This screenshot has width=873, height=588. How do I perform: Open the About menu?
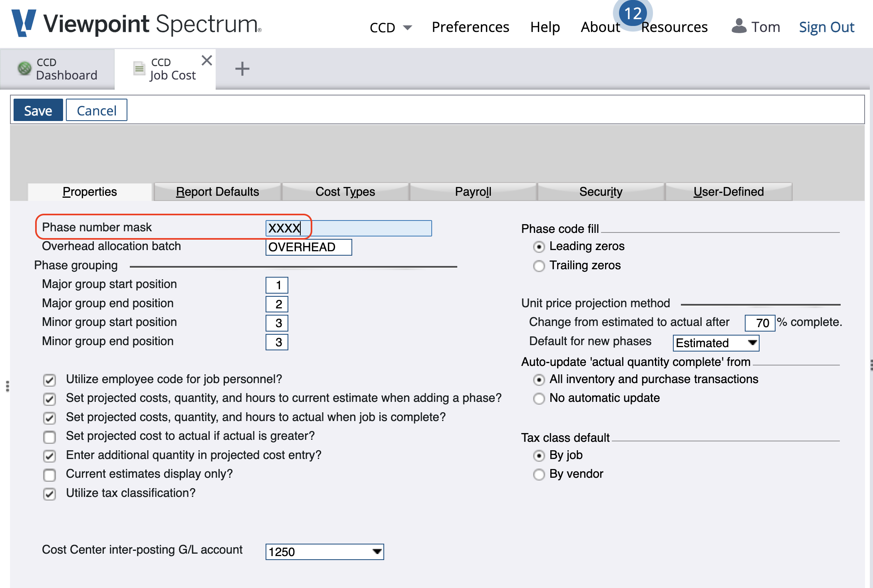pos(600,27)
